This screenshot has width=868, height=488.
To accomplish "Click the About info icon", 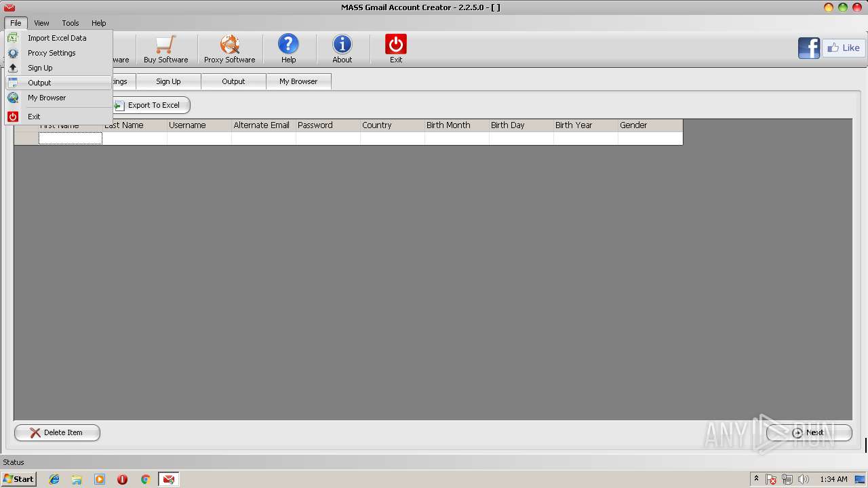I will point(342,44).
